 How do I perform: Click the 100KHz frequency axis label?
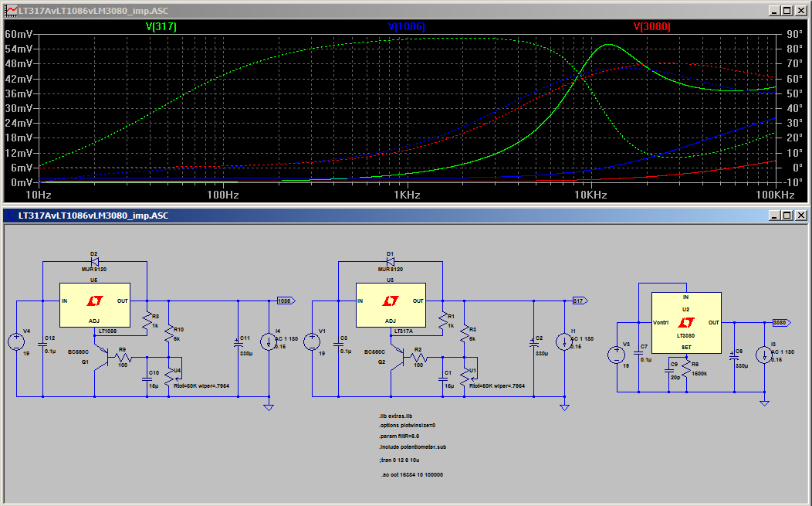pos(775,195)
